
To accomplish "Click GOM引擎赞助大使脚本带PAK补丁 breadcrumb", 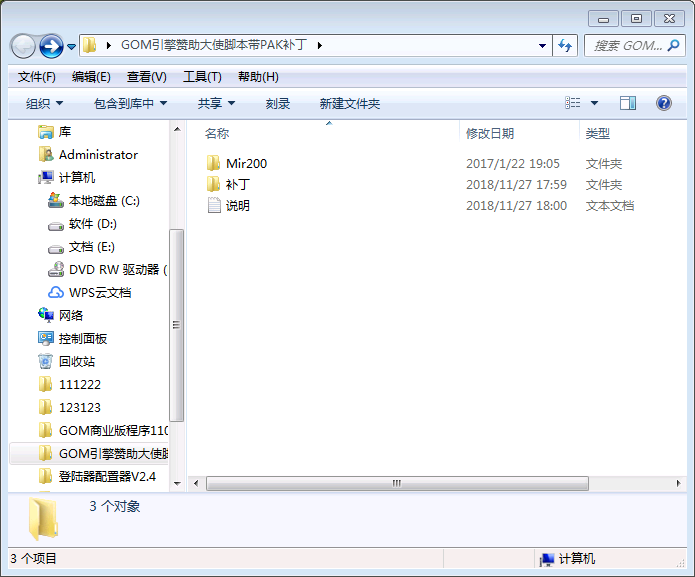I will (x=214, y=45).
